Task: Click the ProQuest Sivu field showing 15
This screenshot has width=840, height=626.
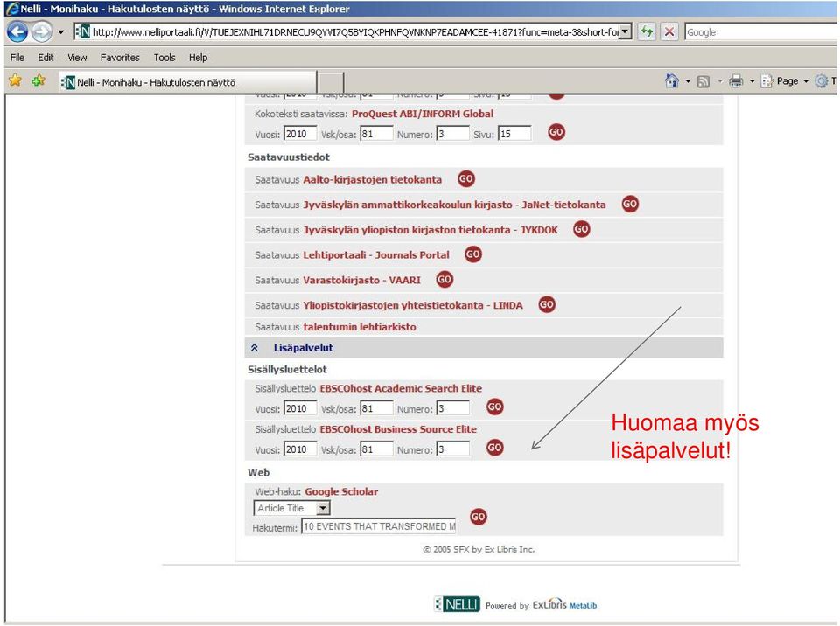Action: [514, 134]
